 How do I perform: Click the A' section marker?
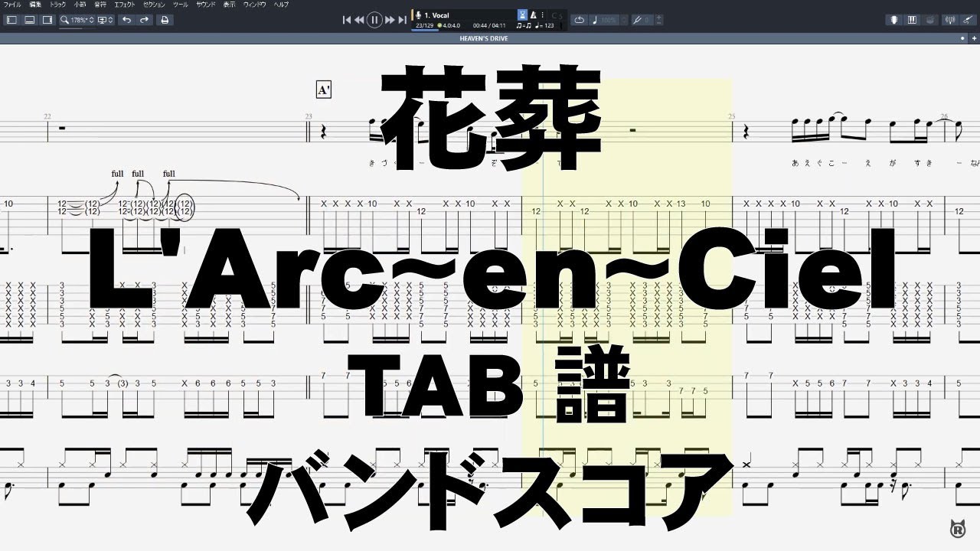[323, 90]
